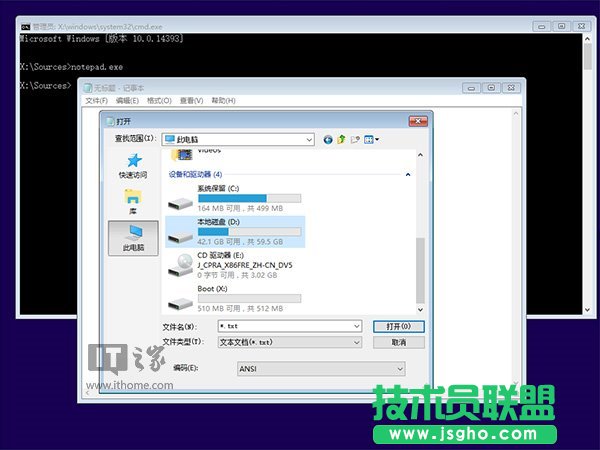
Task: Click the Up One Level folder icon
Action: pos(341,139)
